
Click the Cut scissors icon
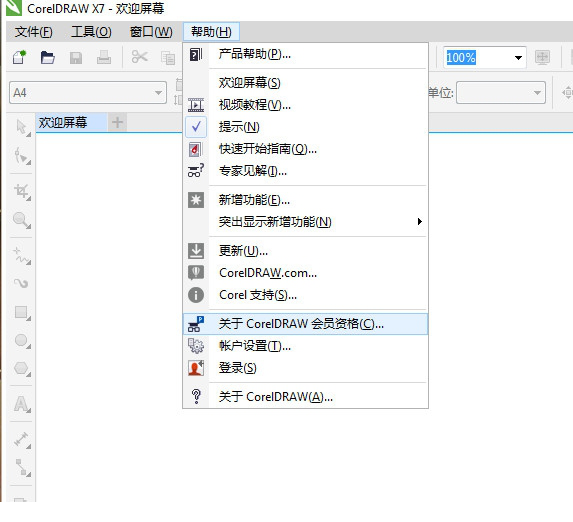(140, 57)
